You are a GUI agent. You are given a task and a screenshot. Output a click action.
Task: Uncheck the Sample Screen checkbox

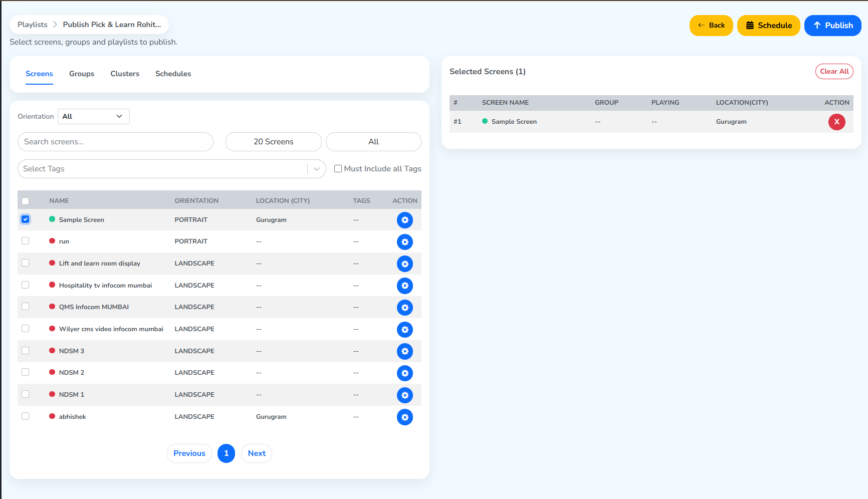[26, 219]
